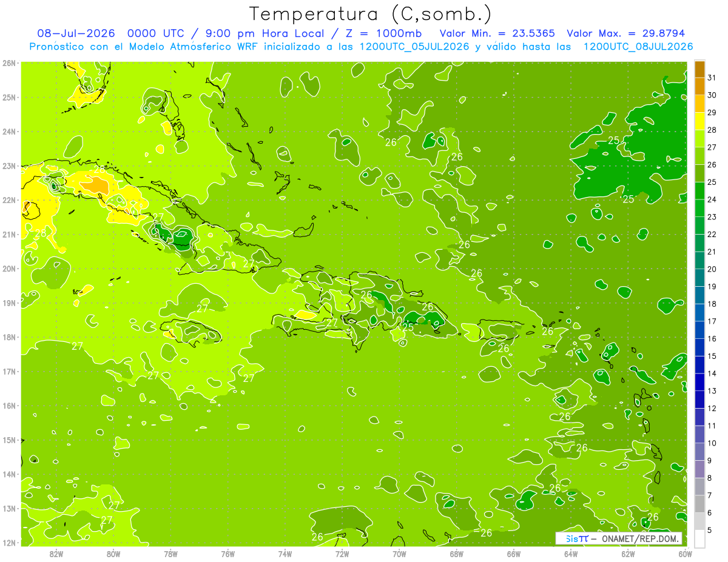Select the date "08-Jul-2026" in the header
The image size is (728, 562).
click(76, 33)
